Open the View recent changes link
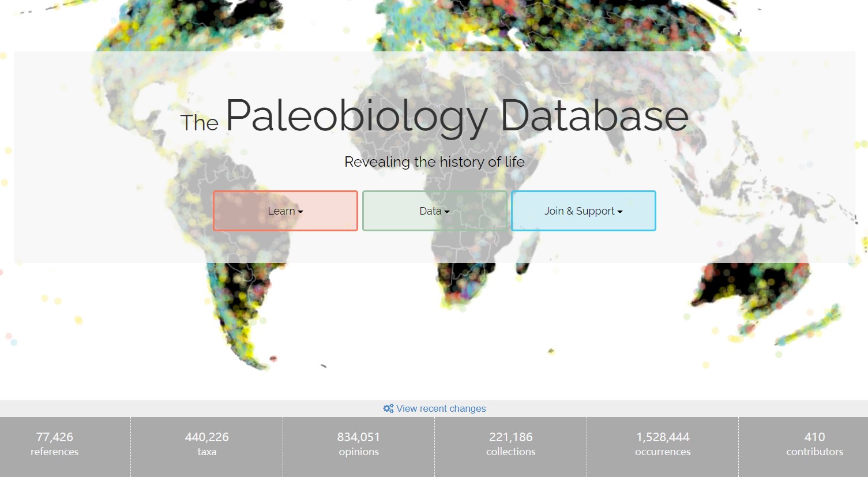The height and width of the screenshot is (477, 868). tap(441, 408)
